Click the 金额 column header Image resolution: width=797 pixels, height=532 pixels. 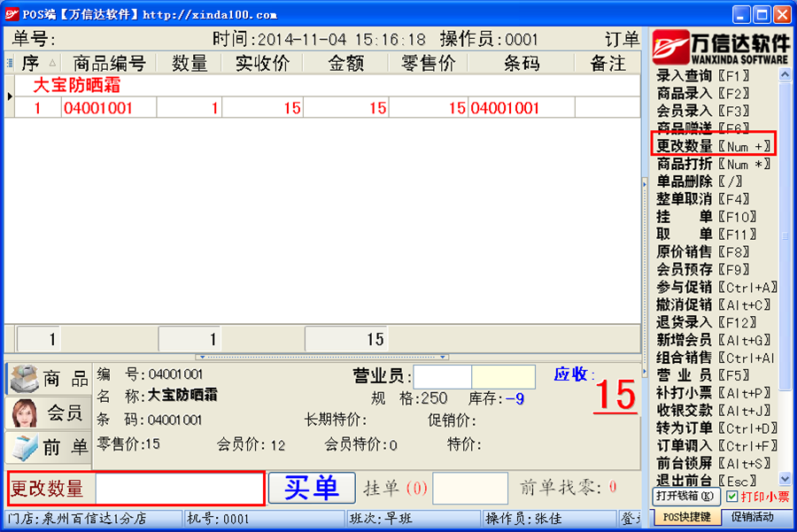[345, 64]
